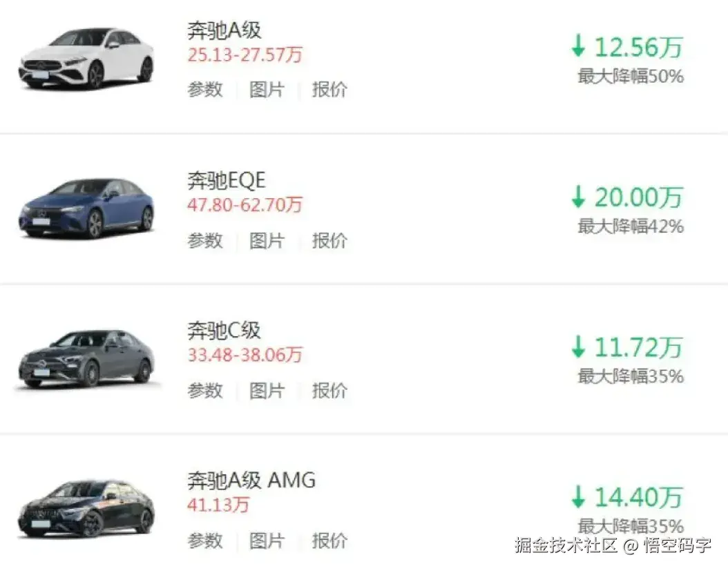The image size is (728, 571).
Task: Open the 奔驰C级 model page
Action: pyautogui.click(x=224, y=330)
